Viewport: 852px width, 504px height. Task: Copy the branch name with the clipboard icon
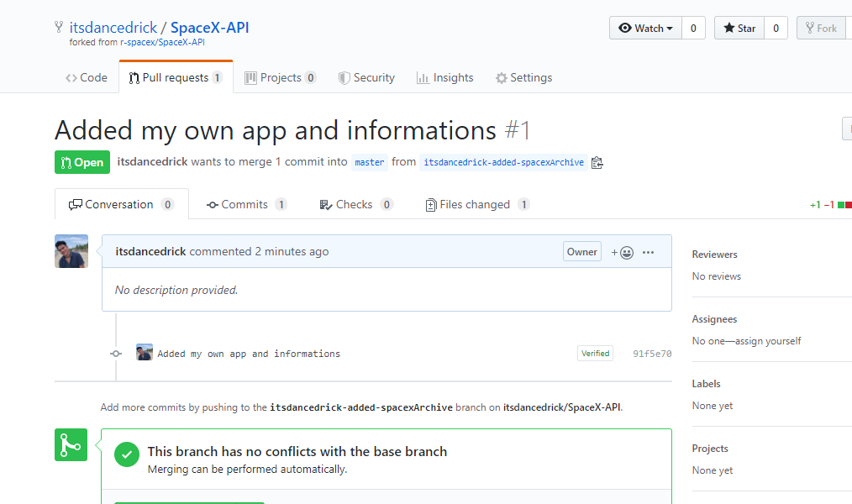click(x=597, y=163)
